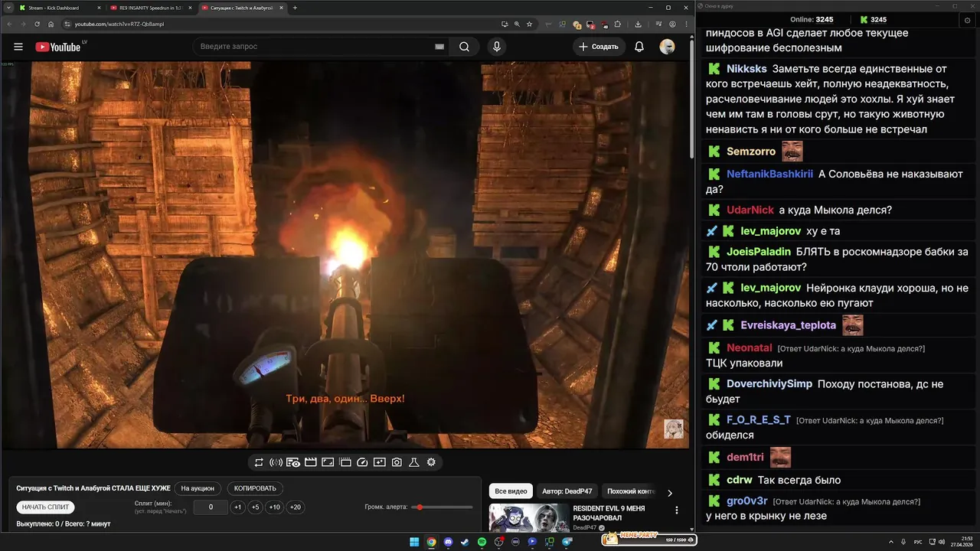Screen dimensions: 980x551
Task: Reload the page with browser refresh icon
Action: 38,24
